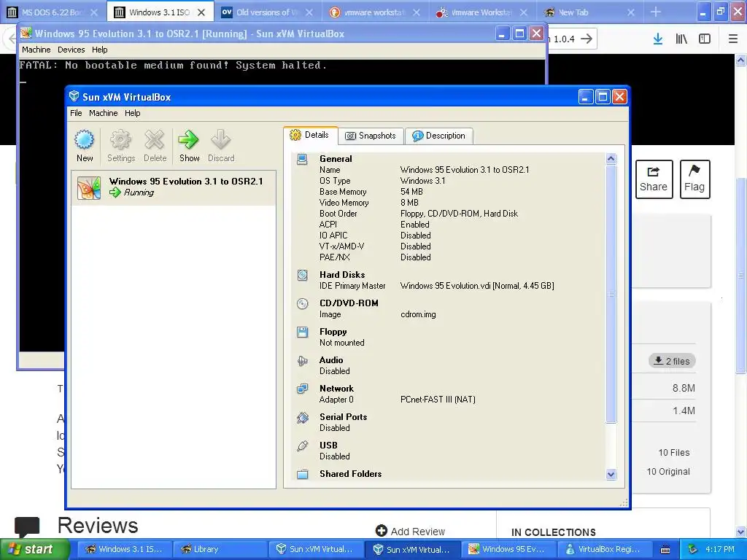Select the Windows 95 Evolution VM butterfly icon
This screenshot has width=747, height=560.
click(89, 187)
